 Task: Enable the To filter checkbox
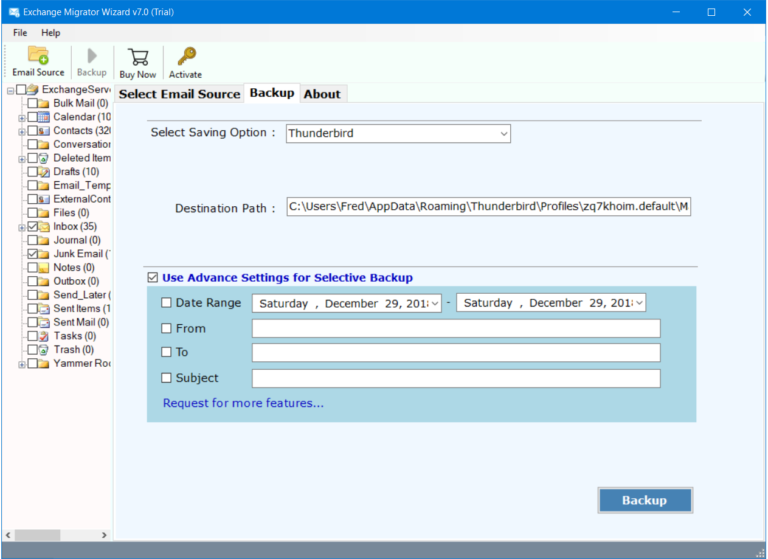(x=167, y=352)
